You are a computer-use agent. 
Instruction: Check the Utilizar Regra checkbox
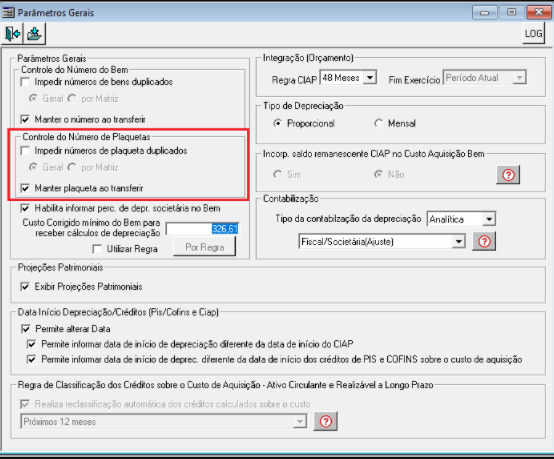97,249
